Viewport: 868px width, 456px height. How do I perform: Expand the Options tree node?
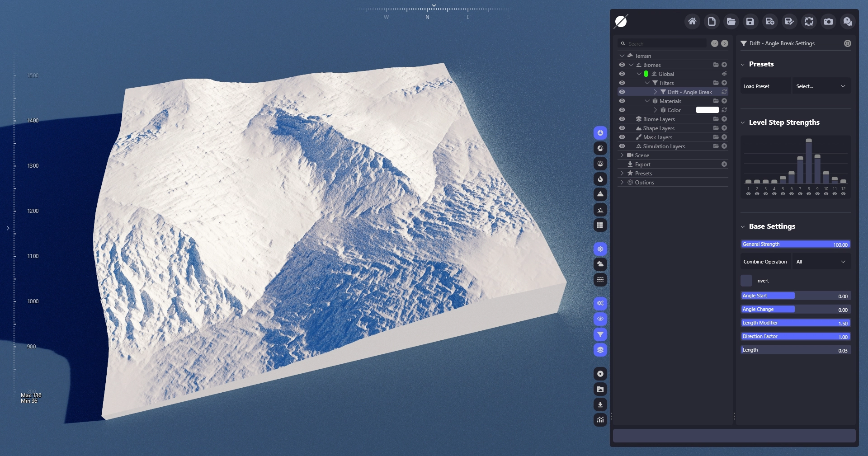pyautogui.click(x=622, y=182)
